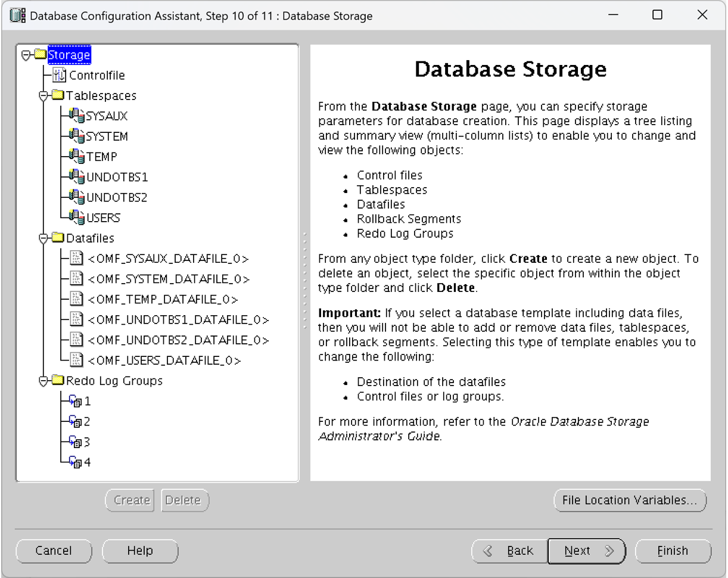Click the Next button

(586, 551)
